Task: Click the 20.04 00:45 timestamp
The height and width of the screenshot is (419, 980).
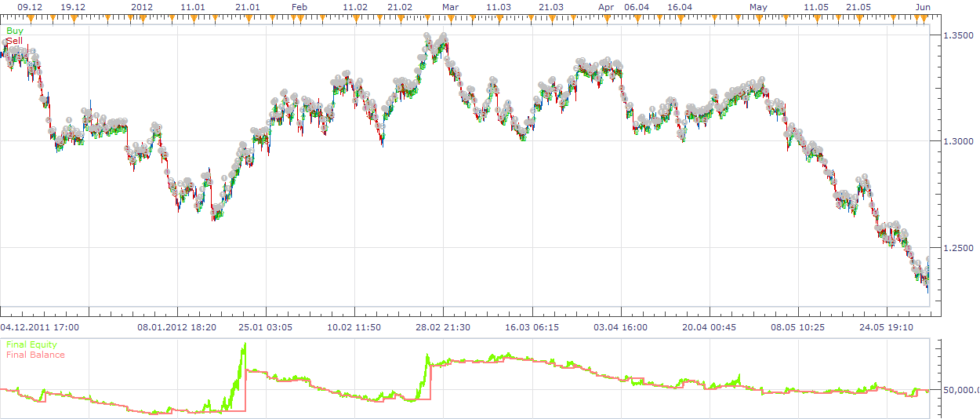Action: 710,326
